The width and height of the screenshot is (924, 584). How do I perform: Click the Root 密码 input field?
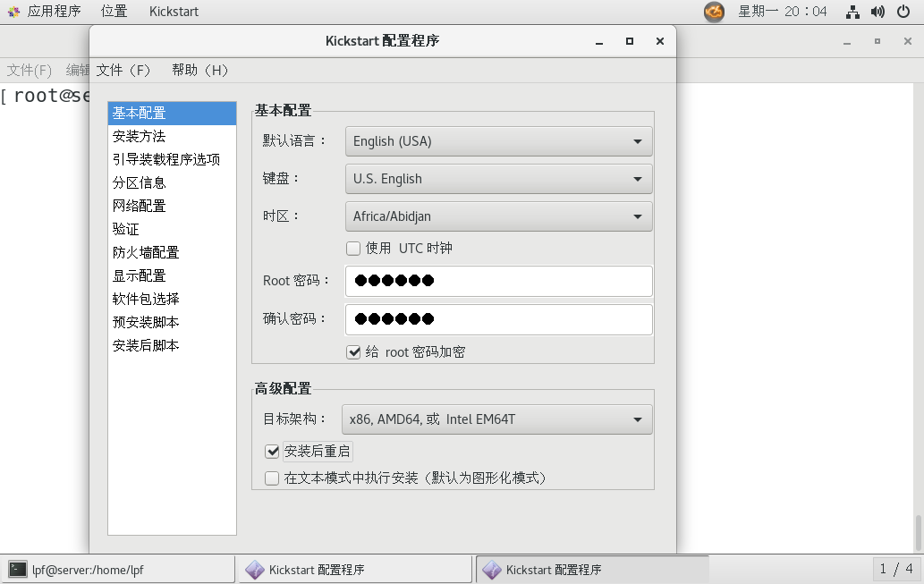pos(498,281)
